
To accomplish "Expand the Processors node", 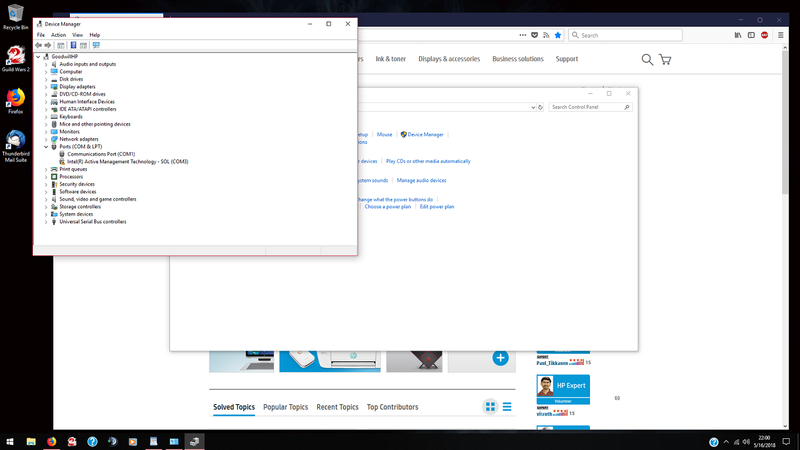I will [x=46, y=177].
